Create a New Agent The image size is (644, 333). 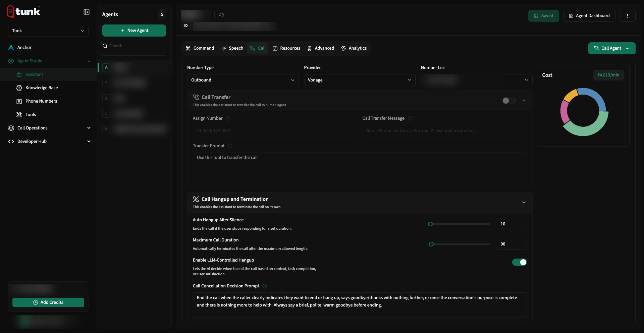click(134, 31)
